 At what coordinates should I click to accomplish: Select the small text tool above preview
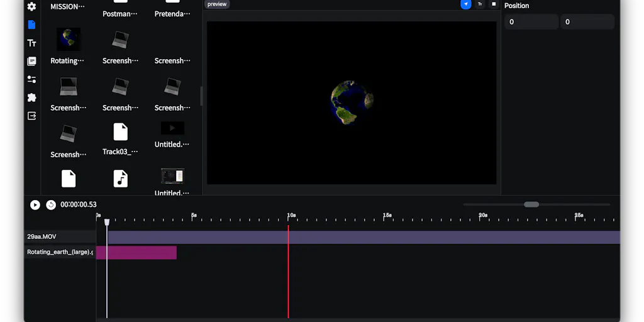click(480, 4)
